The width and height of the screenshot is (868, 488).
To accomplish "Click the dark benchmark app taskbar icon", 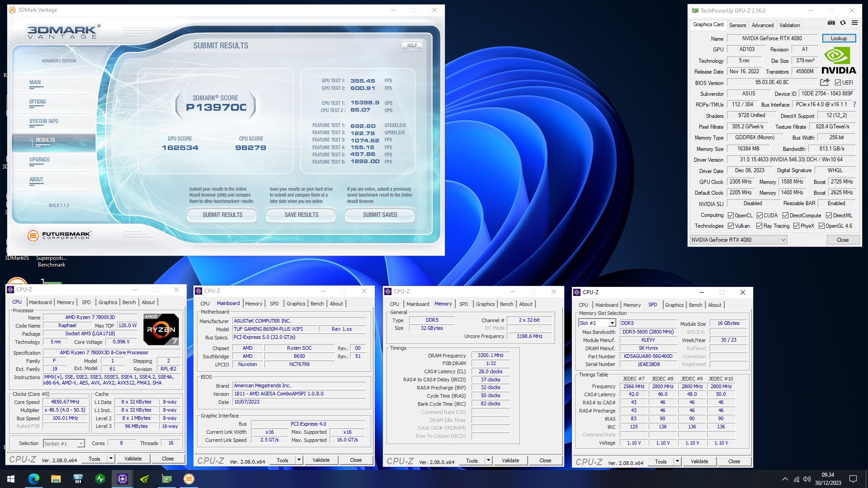I will 78,479.
